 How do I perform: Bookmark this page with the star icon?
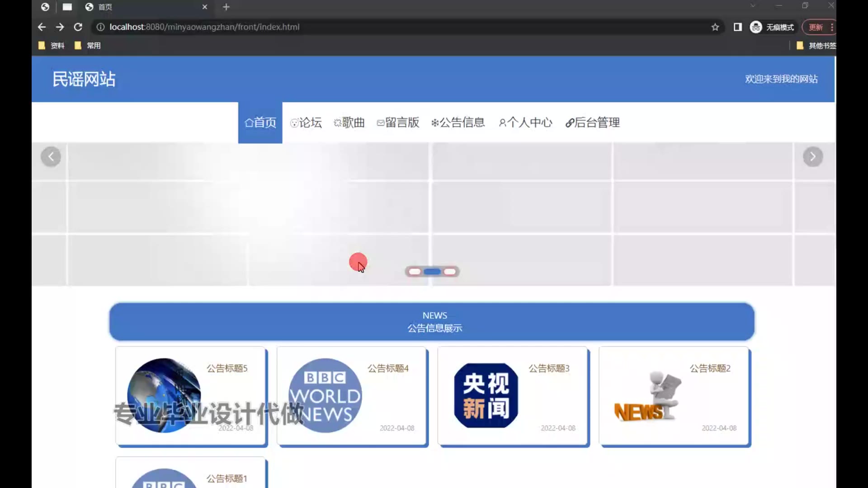click(715, 27)
